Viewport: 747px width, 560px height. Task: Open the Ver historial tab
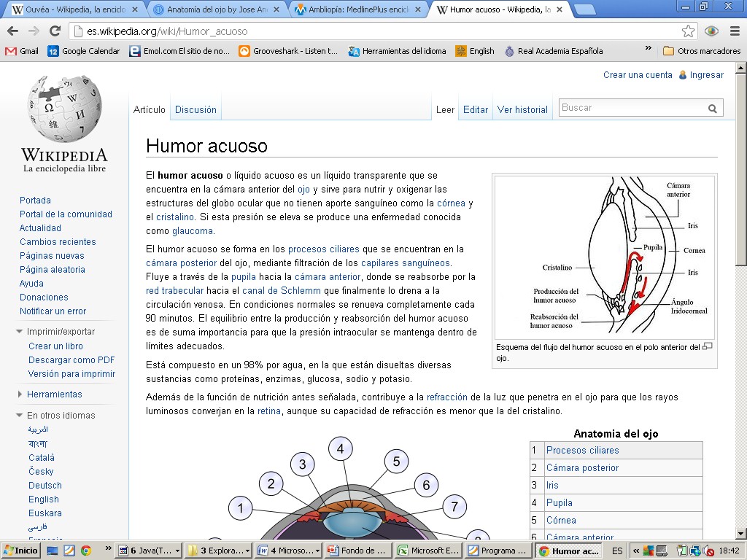tap(522, 109)
